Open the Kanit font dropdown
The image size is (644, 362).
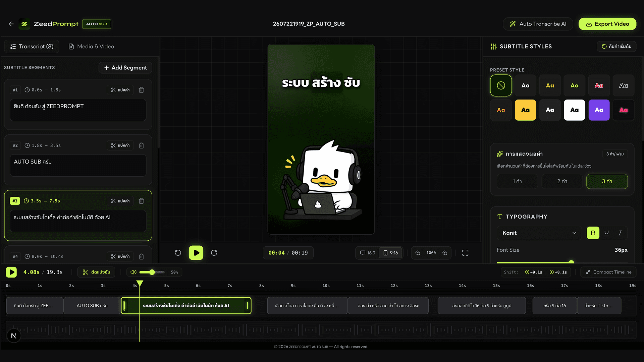tap(539, 233)
